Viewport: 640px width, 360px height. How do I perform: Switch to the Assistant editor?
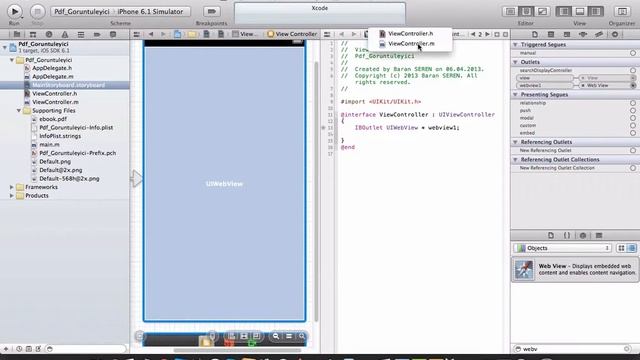[x=526, y=11]
